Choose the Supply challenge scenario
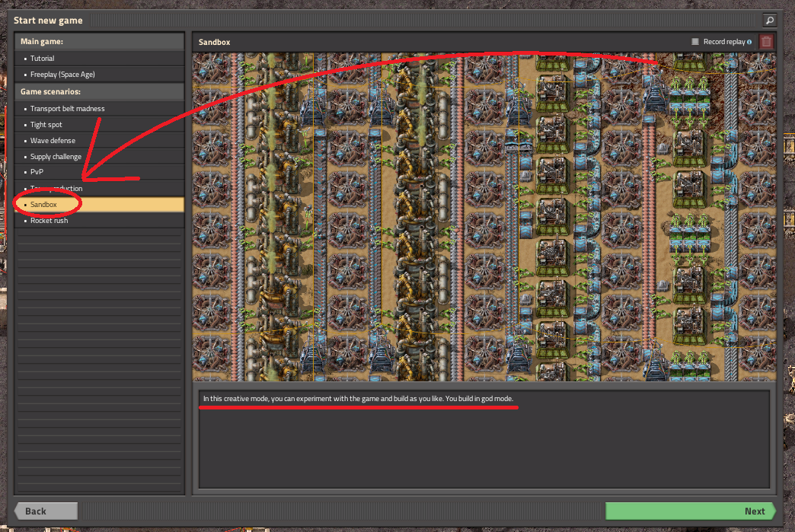The height and width of the screenshot is (532, 795). pos(99,157)
